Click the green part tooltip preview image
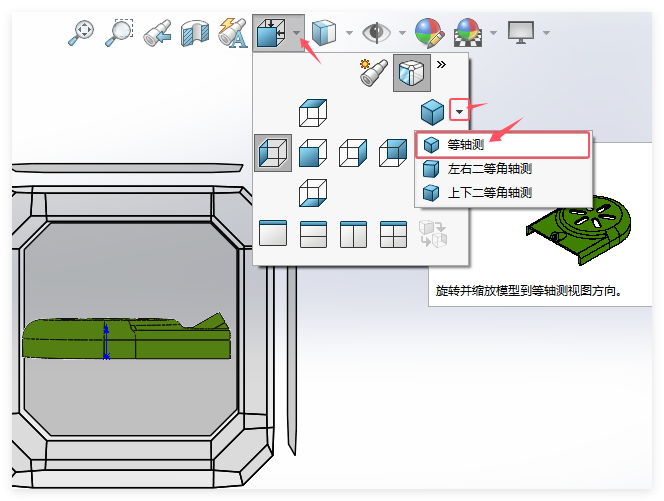The width and height of the screenshot is (664, 501). point(578,230)
